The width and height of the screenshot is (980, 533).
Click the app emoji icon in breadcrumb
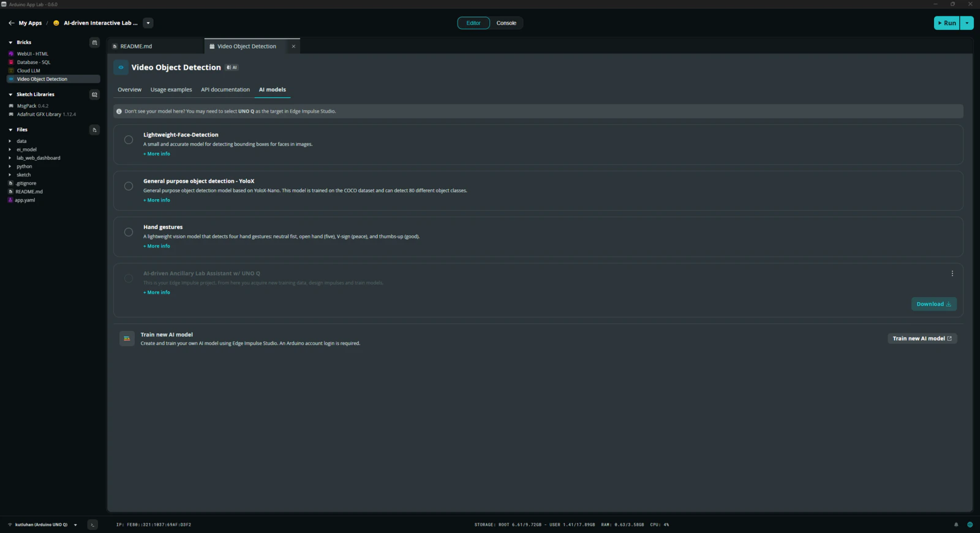point(56,23)
